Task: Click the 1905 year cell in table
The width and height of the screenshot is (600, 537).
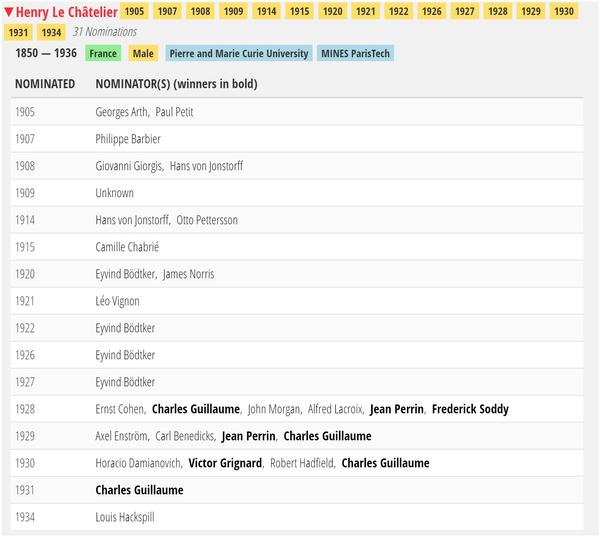Action: [25, 112]
